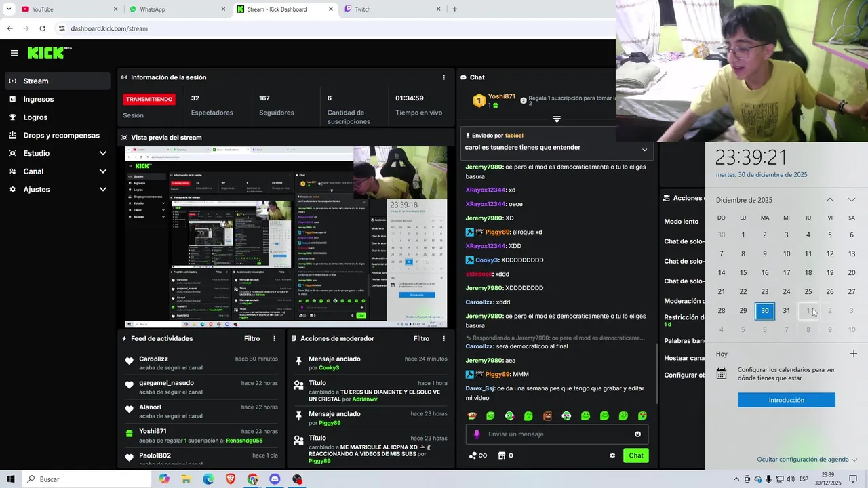Screen dimensions: 868x488
Task: Click Diciembre de 2025 calendar header
Action: click(744, 200)
